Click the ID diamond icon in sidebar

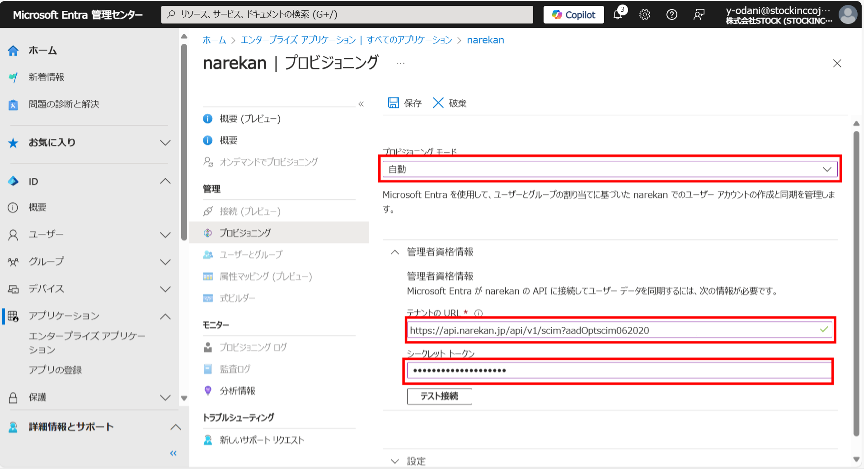(13, 181)
